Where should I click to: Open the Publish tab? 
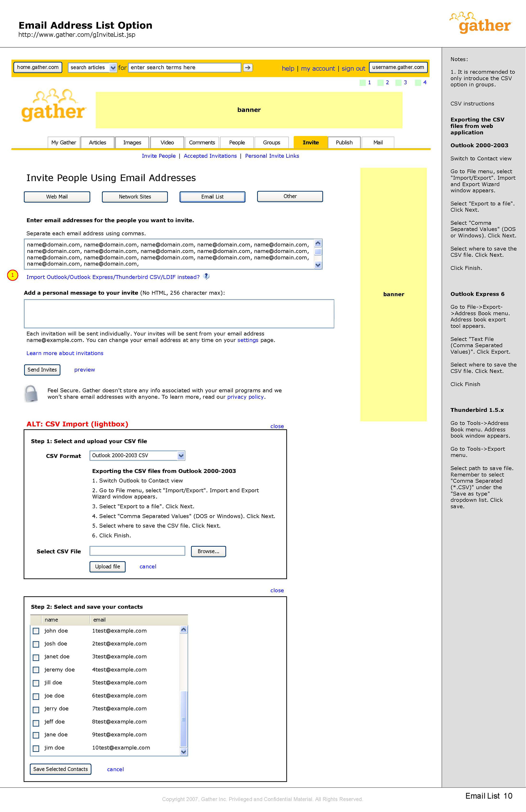[x=344, y=142]
